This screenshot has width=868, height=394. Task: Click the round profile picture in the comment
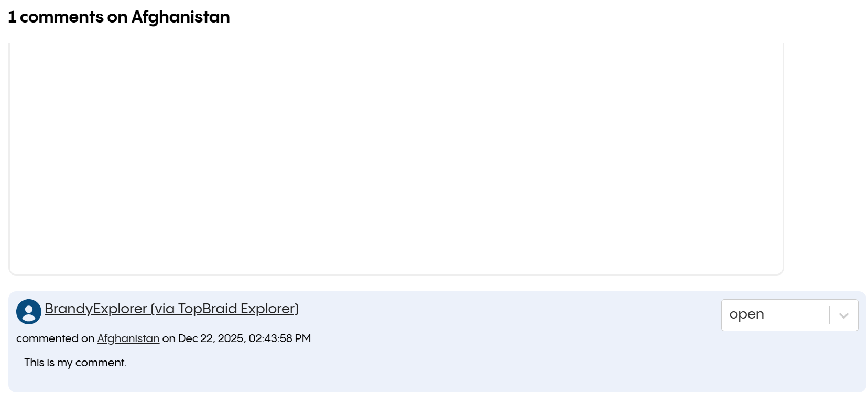tap(28, 311)
